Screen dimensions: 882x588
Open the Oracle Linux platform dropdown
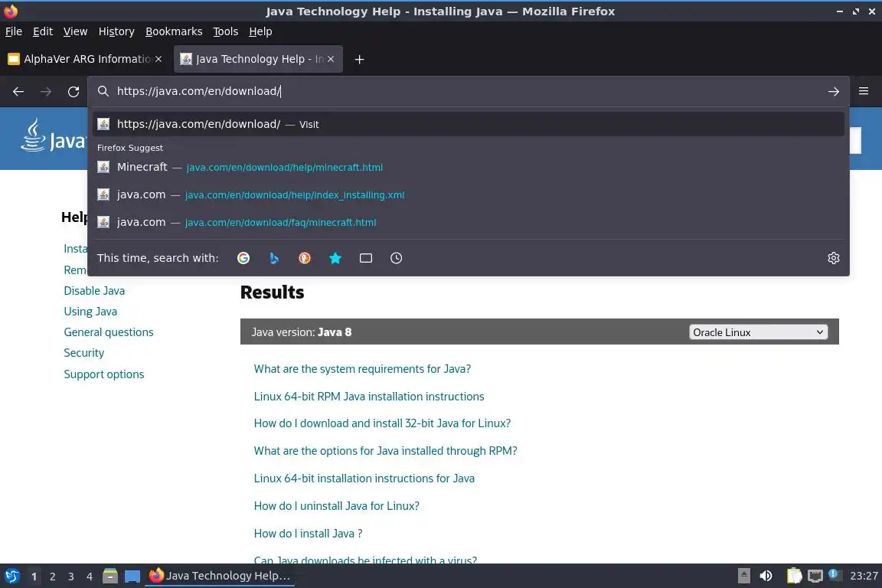pos(758,332)
